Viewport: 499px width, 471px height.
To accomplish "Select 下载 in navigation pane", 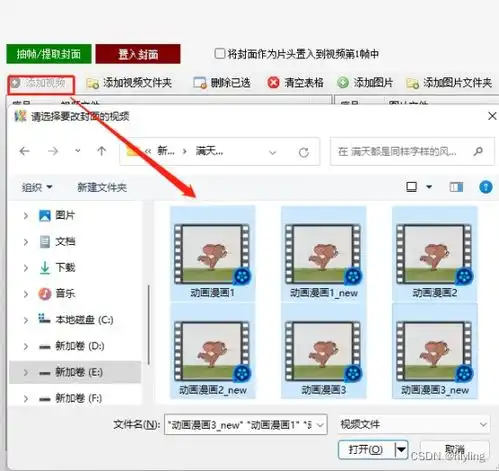I will [65, 267].
